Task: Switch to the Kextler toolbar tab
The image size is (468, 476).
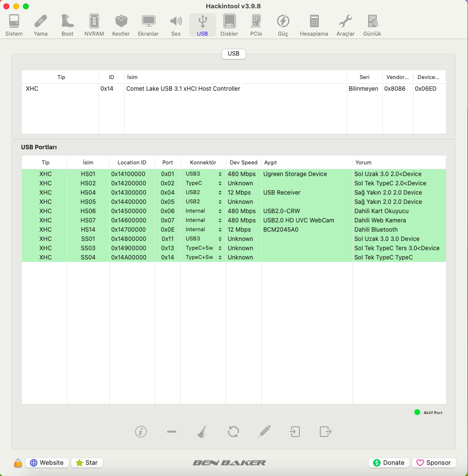Action: [x=121, y=25]
